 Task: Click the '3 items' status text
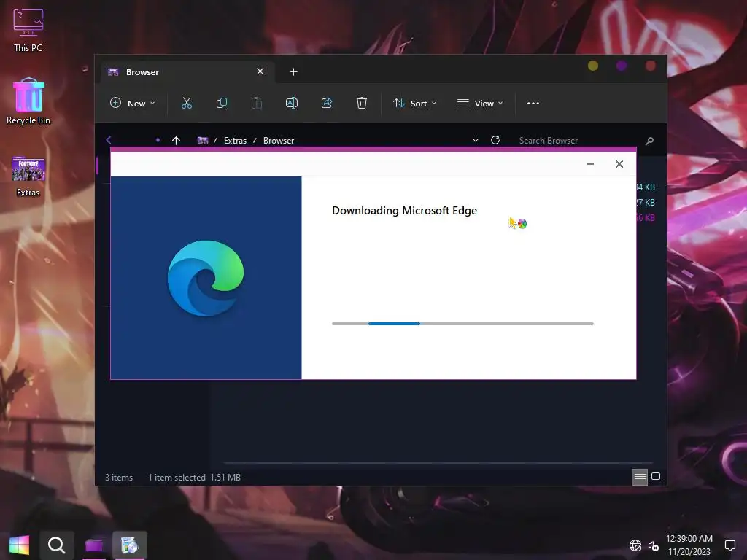[119, 477]
